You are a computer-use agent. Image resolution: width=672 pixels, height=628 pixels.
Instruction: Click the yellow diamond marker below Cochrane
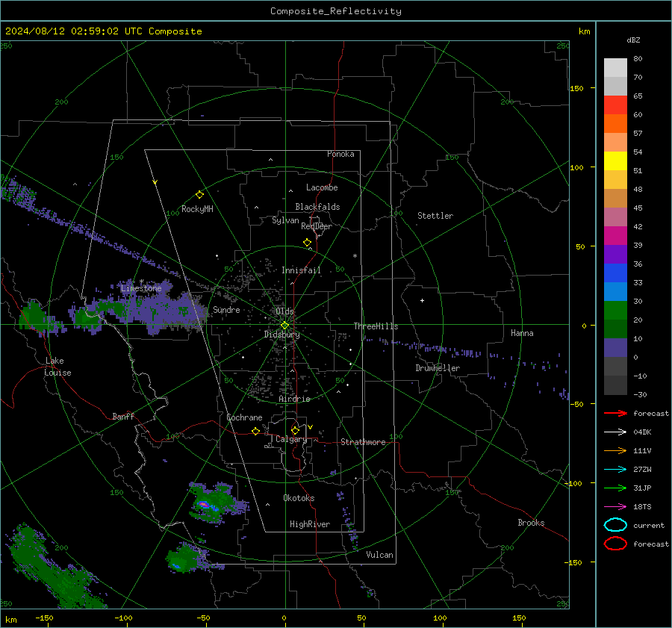click(x=256, y=431)
